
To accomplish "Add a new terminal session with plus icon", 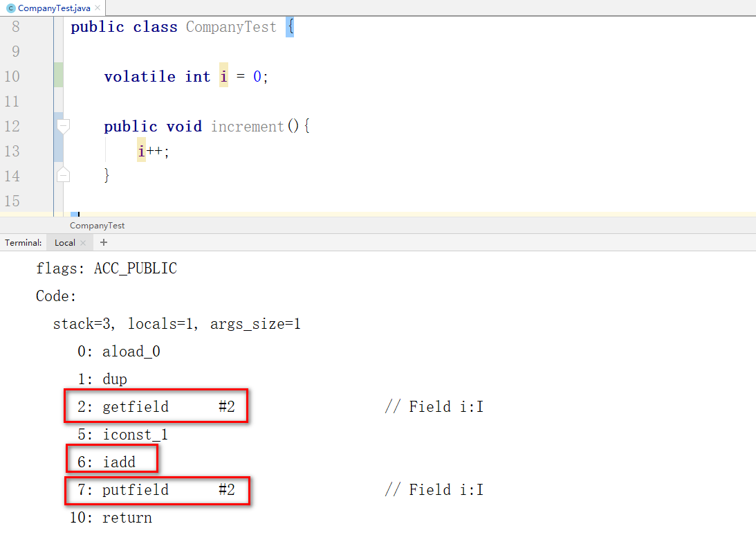I will pyautogui.click(x=104, y=242).
